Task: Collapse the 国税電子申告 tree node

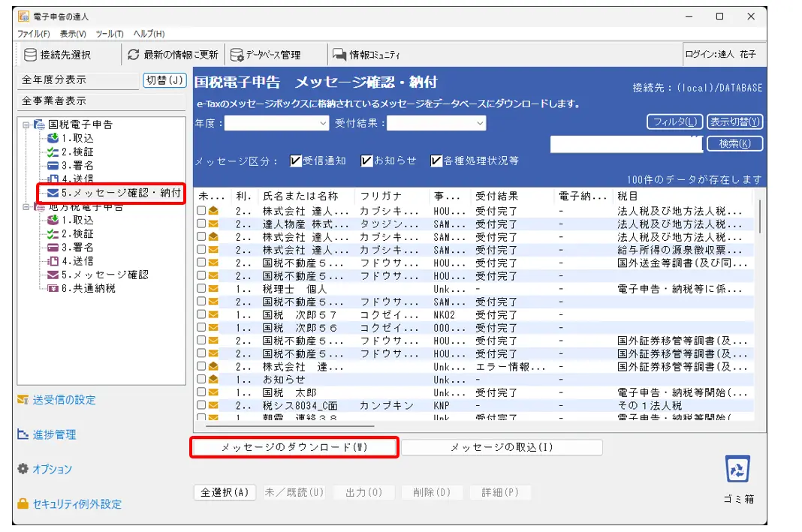Action: pyautogui.click(x=26, y=125)
